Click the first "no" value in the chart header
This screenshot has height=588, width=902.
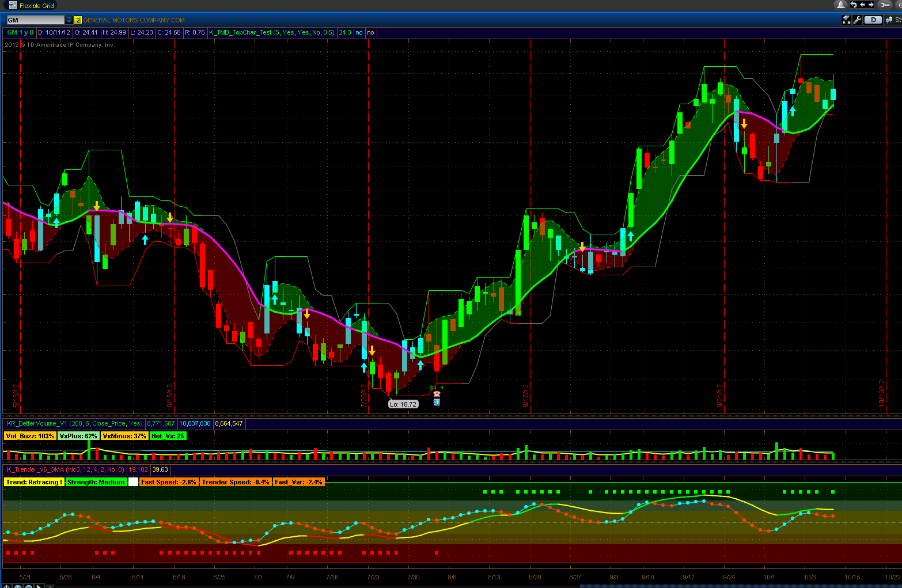click(359, 33)
